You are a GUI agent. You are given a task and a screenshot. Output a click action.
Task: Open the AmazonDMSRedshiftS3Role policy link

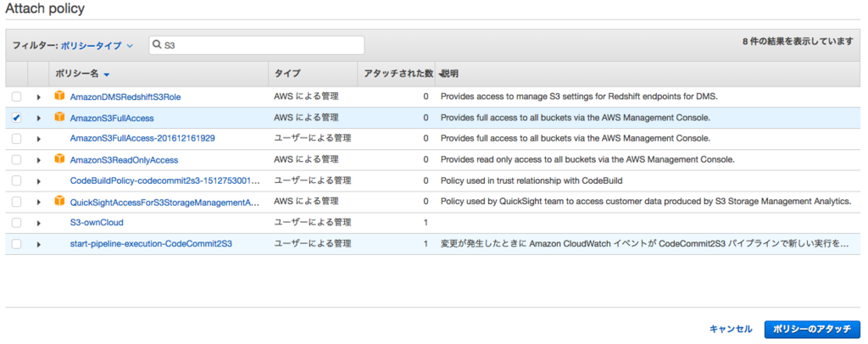pos(125,97)
